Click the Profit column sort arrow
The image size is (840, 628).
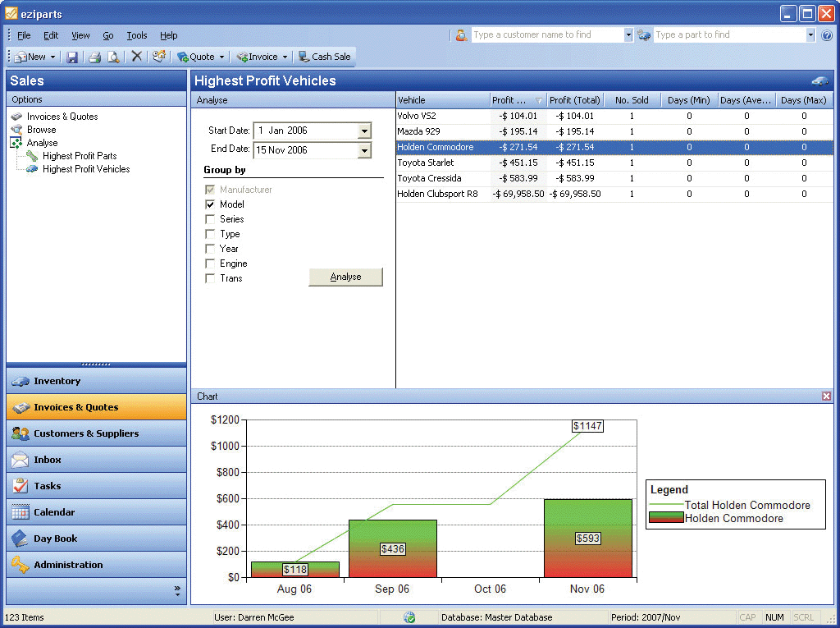click(x=538, y=100)
